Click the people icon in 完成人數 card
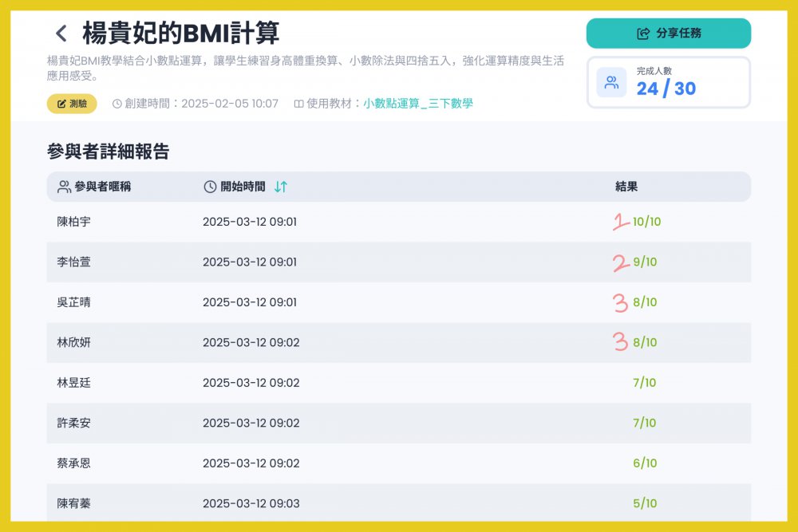798x532 pixels. click(611, 82)
